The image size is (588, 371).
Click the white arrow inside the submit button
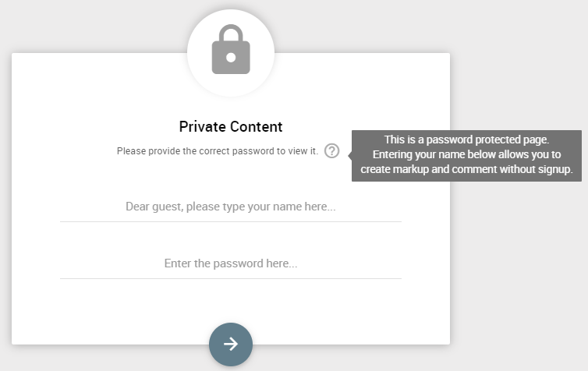click(231, 344)
